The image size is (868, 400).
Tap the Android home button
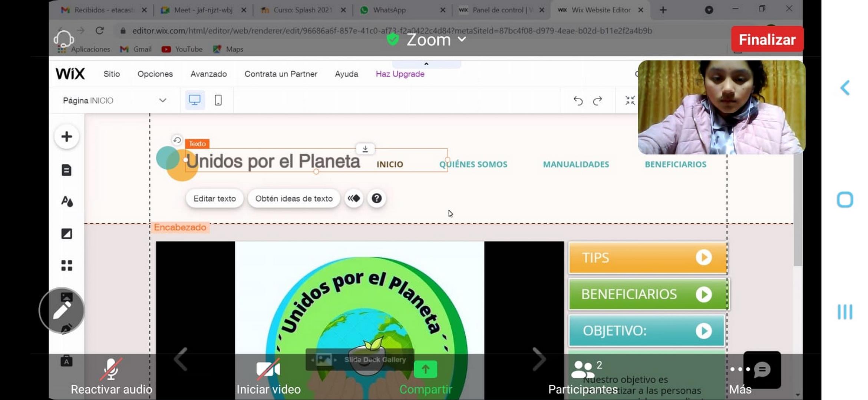(x=845, y=200)
